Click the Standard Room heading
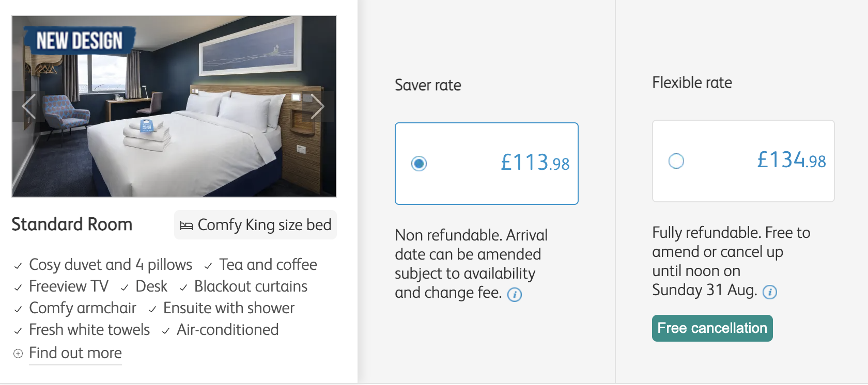 (72, 224)
